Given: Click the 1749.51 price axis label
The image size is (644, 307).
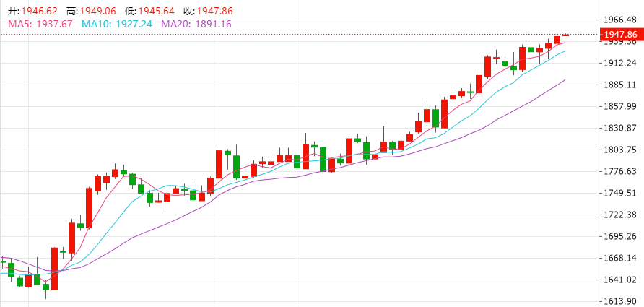Looking at the screenshot, I should pos(621,193).
